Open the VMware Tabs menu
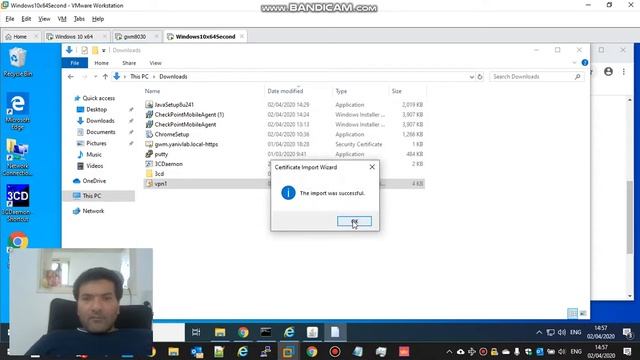 coord(79,19)
